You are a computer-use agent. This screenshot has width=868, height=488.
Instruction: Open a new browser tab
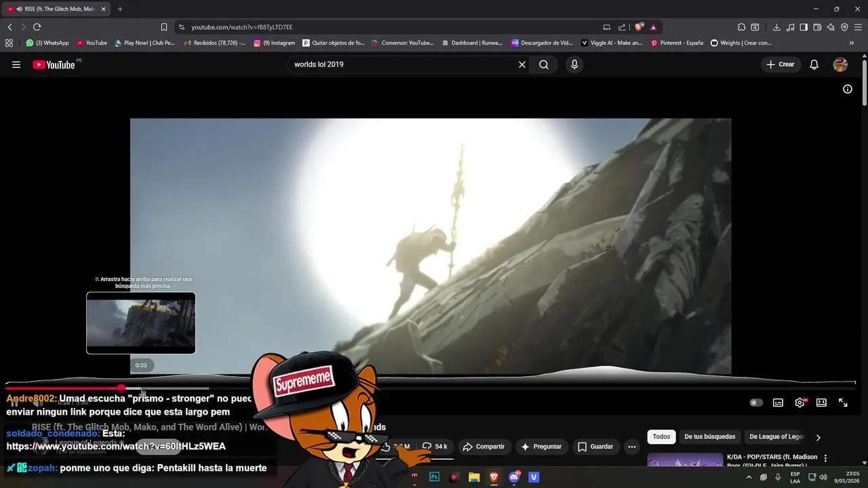tap(120, 9)
